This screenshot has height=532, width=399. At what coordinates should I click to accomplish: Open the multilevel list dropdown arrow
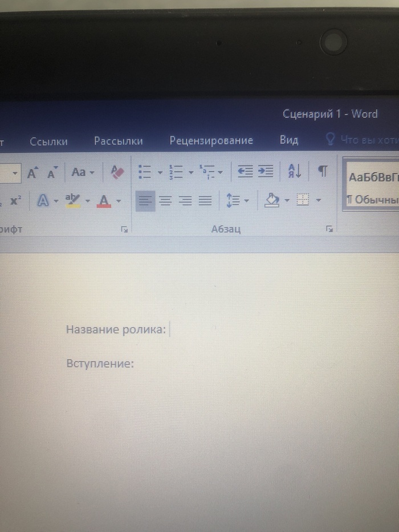(x=220, y=172)
